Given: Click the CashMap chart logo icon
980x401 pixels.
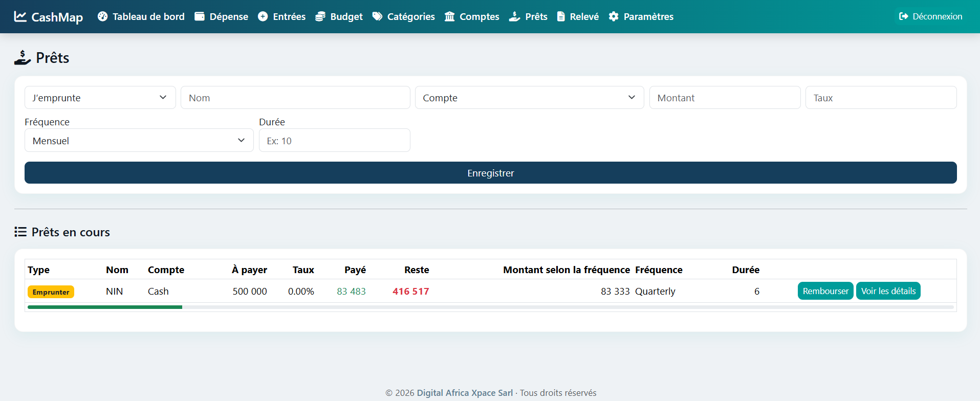Looking at the screenshot, I should tap(20, 16).
